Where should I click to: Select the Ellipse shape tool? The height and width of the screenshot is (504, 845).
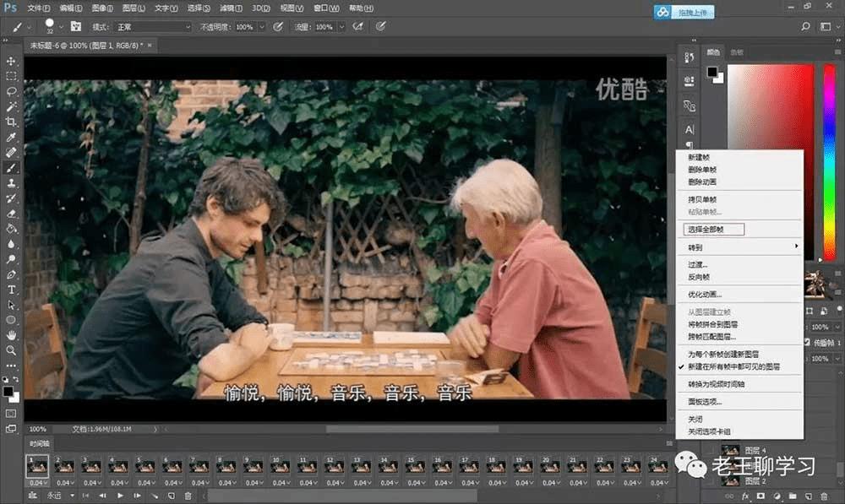pyautogui.click(x=11, y=320)
